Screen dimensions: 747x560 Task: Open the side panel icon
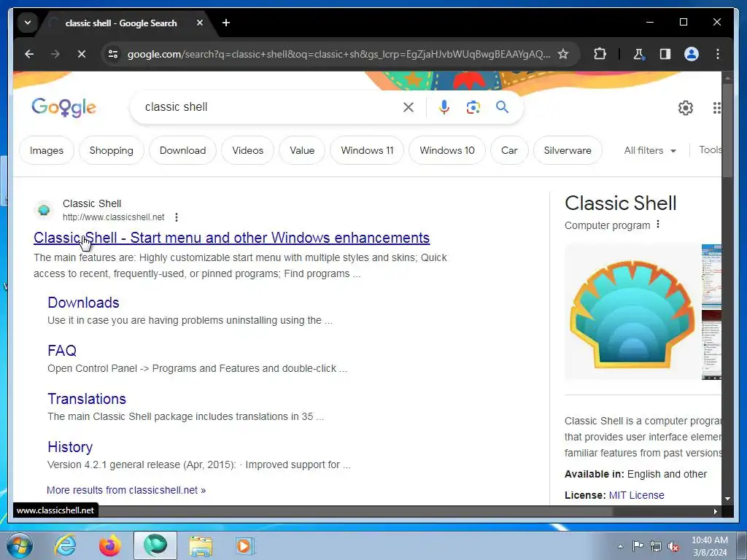pyautogui.click(x=665, y=54)
